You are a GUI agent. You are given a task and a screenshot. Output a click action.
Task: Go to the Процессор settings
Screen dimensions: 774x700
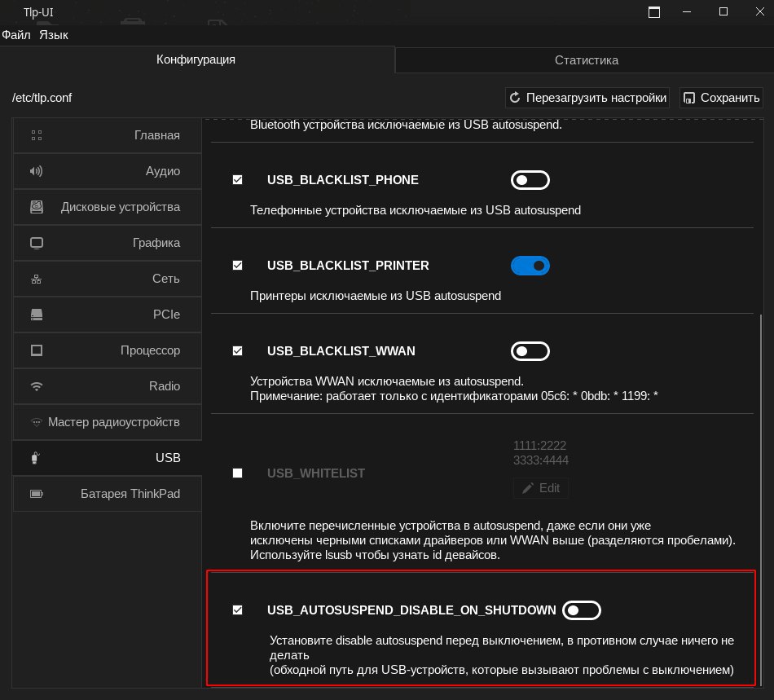(107, 350)
